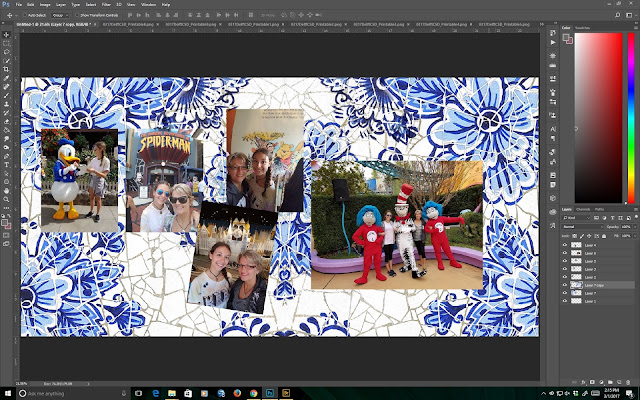Select the Blur tool
Image resolution: width=640 pixels, height=400 pixels.
(x=7, y=139)
